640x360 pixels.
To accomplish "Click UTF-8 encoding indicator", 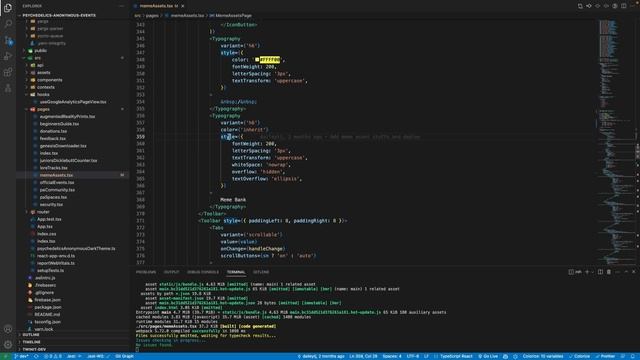I will 413,356.
